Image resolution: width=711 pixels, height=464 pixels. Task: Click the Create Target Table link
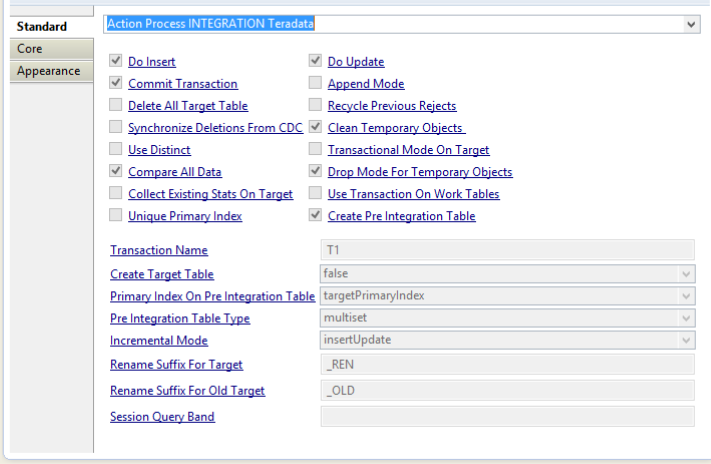162,274
